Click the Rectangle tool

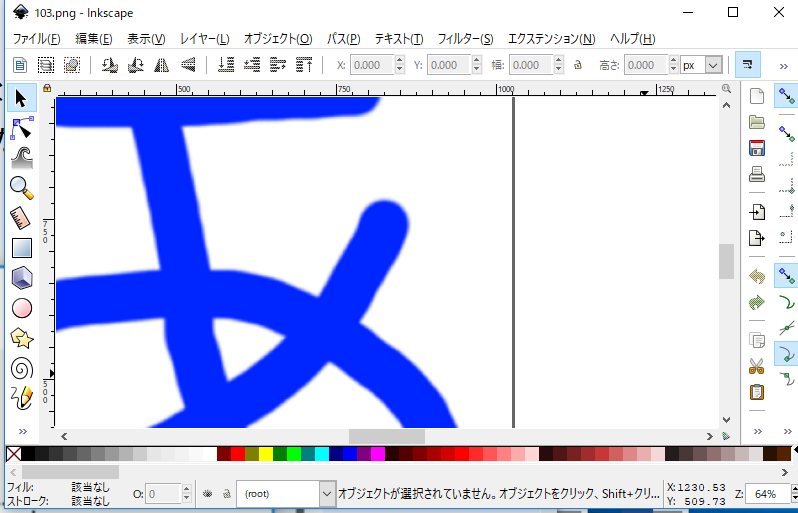(x=22, y=248)
